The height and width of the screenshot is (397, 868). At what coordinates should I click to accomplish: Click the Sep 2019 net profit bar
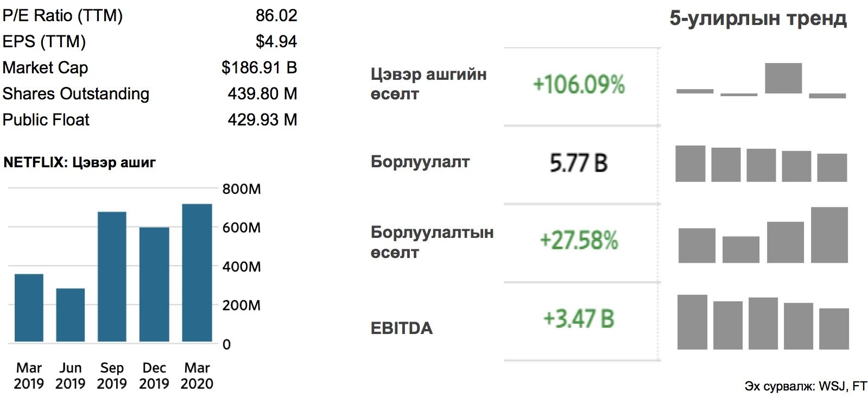click(112, 276)
